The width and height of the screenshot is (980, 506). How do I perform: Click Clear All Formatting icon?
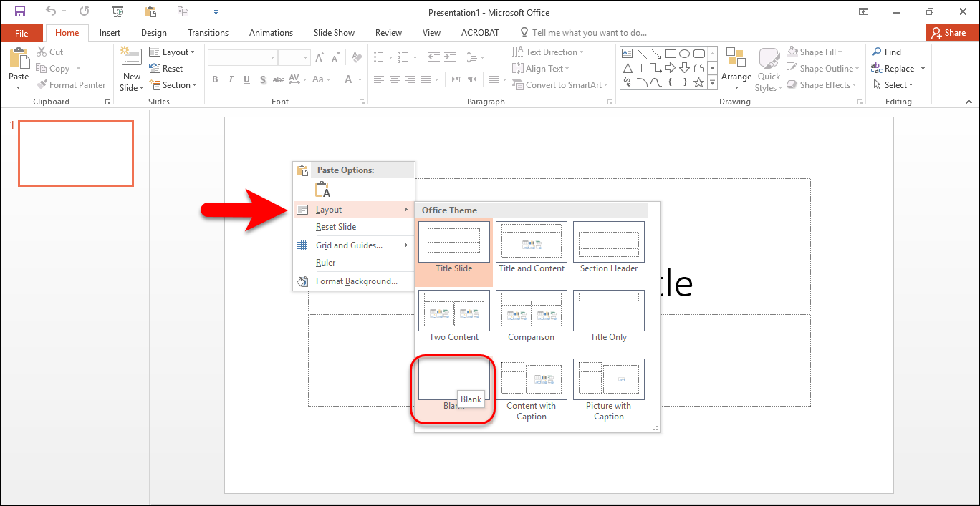coord(356,57)
